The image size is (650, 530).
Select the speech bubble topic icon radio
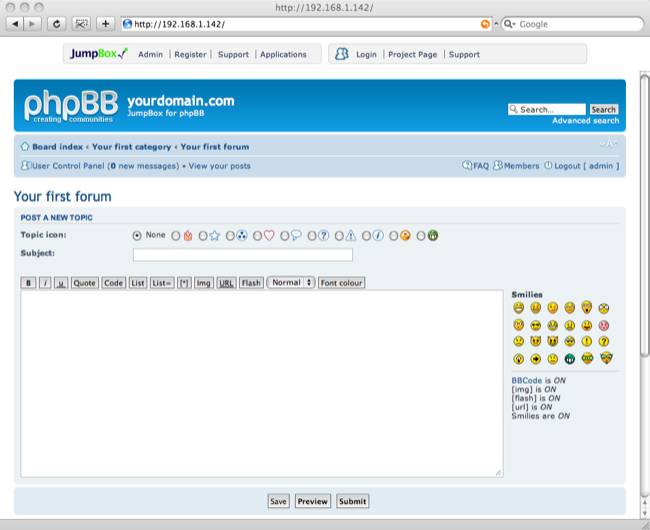click(284, 236)
